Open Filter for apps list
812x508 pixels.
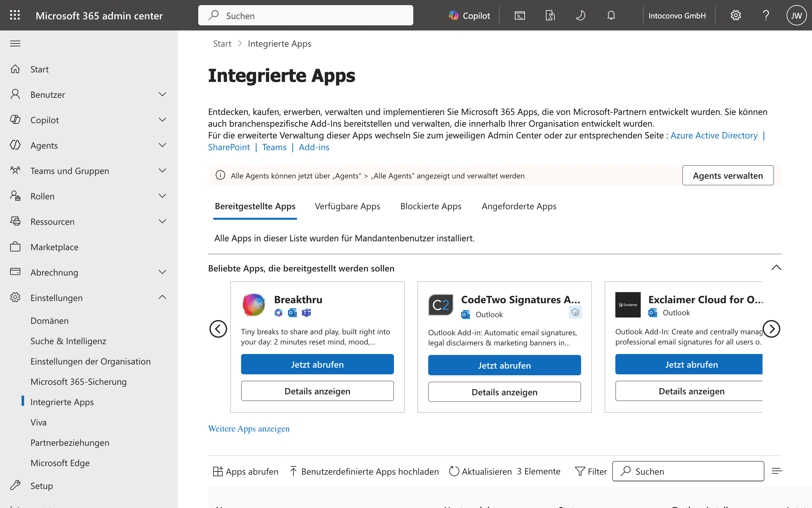(x=591, y=471)
